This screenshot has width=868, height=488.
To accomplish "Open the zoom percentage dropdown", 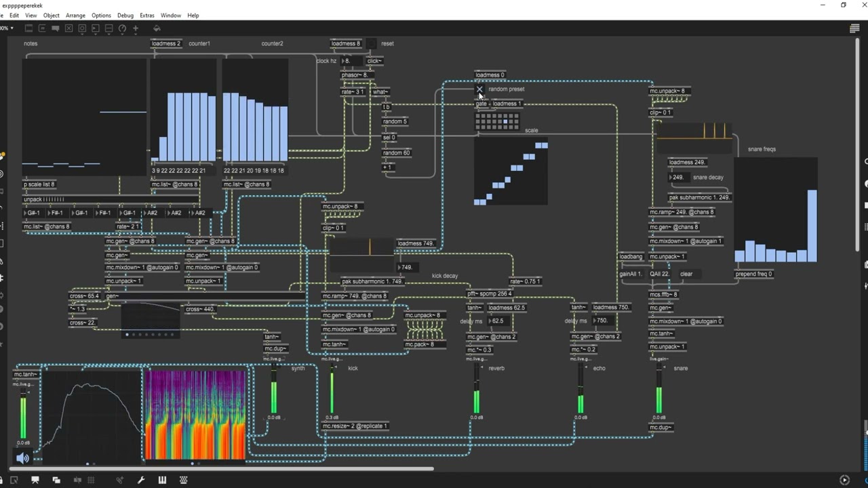I will [7, 28].
